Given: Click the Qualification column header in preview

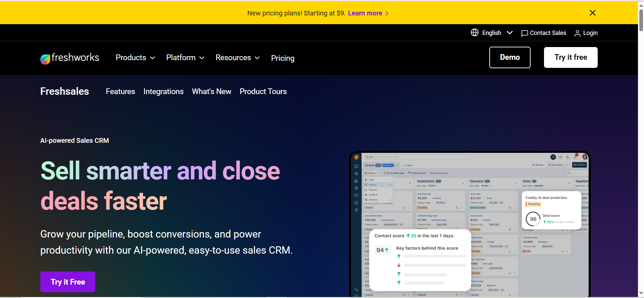Looking at the screenshot, I should click(429, 181).
